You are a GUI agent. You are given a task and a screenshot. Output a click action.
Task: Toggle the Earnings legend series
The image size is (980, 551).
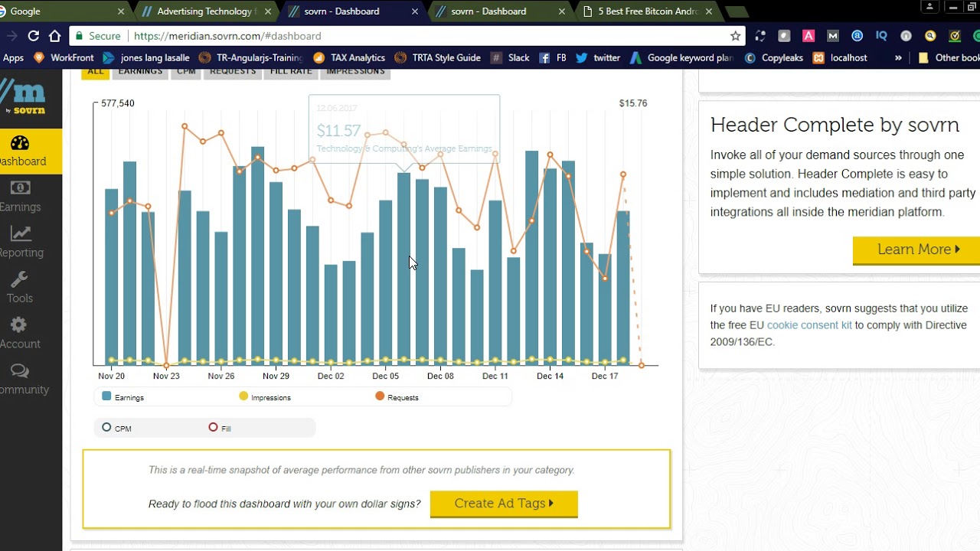click(122, 397)
